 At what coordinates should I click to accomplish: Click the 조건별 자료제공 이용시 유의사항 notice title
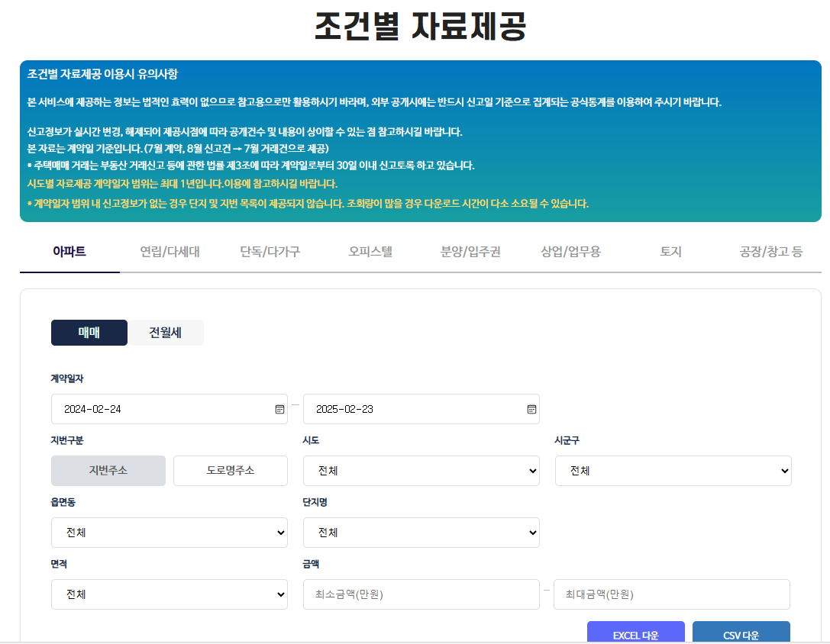click(x=102, y=74)
